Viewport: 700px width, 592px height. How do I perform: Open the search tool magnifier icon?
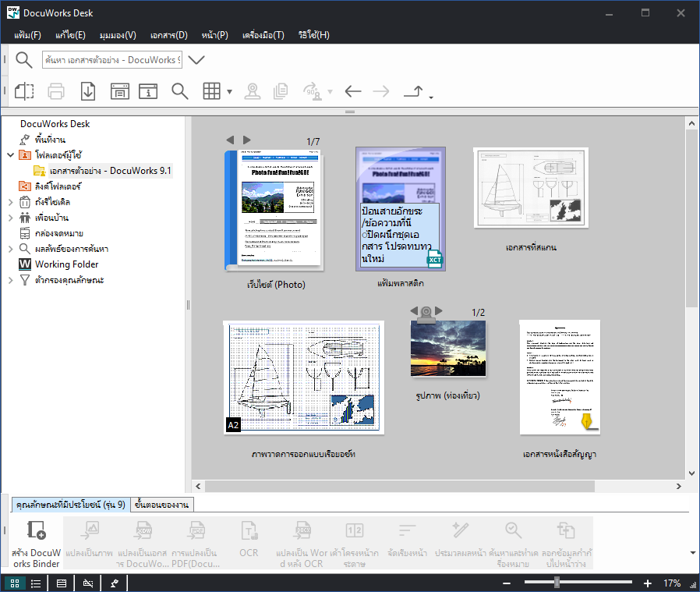[180, 90]
